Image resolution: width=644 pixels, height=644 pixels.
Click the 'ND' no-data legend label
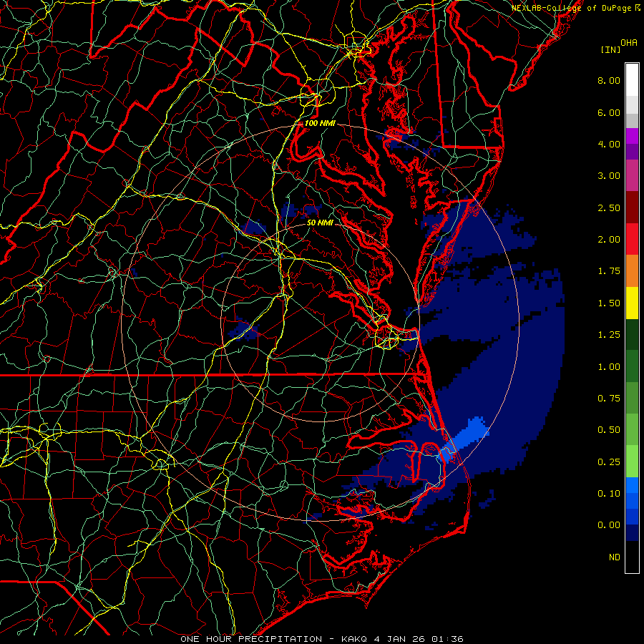(615, 557)
